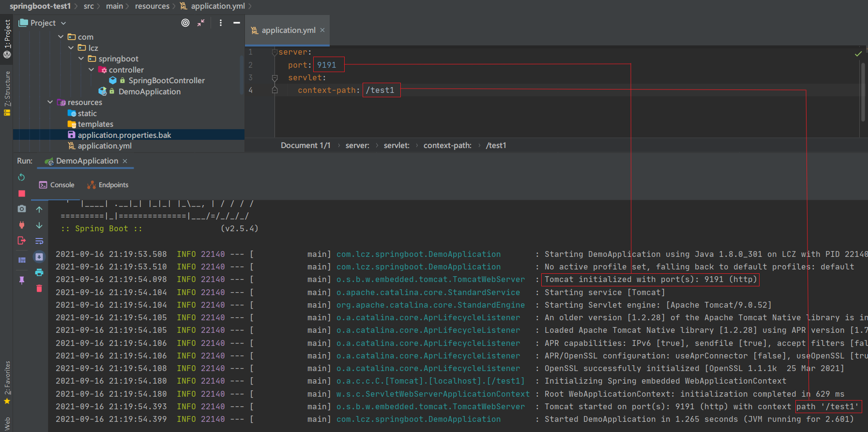Pin the DemoApplication run tab

[21, 280]
